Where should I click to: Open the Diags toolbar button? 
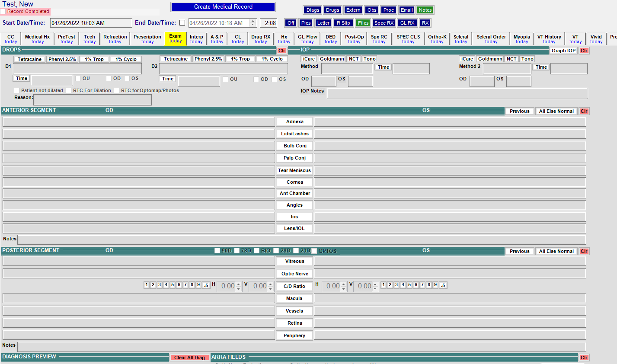[313, 10]
